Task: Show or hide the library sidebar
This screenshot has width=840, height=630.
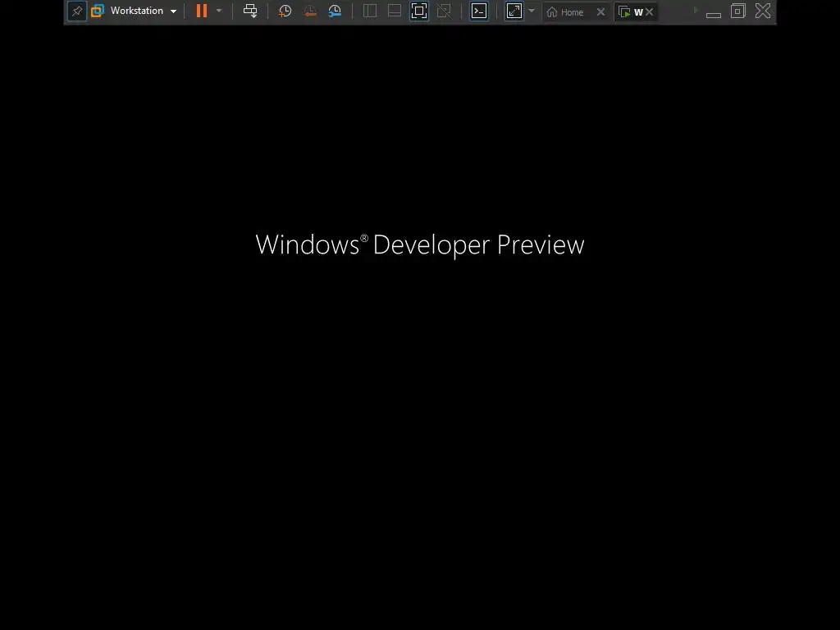Action: (370, 11)
